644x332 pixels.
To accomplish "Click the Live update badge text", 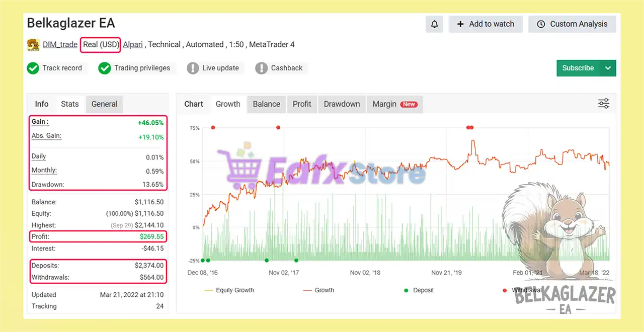I will (220, 68).
